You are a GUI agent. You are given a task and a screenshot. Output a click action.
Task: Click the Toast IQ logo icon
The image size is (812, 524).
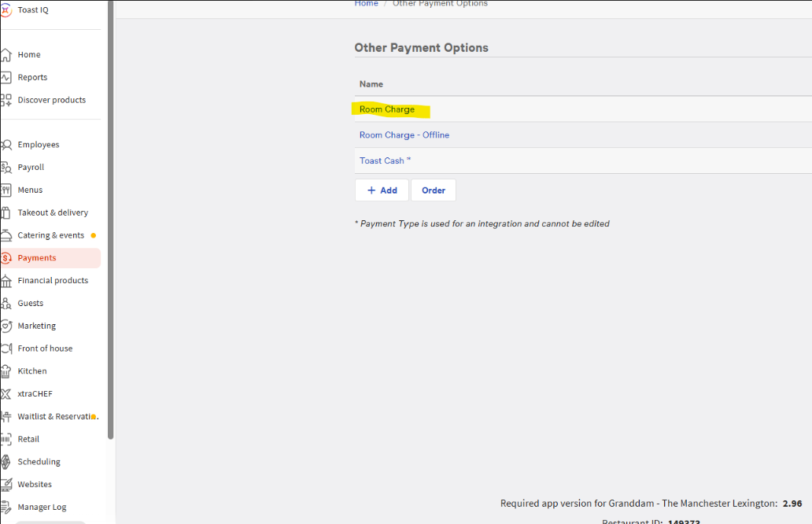tap(6, 10)
